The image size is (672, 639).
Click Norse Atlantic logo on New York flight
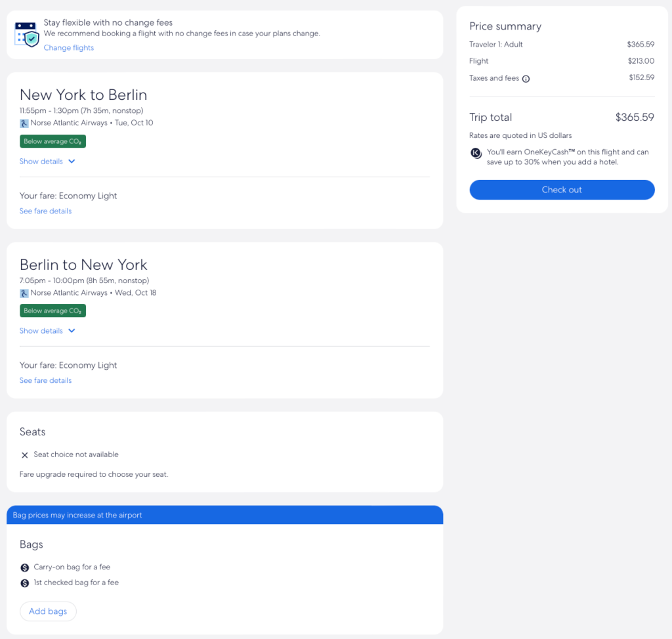[x=24, y=123]
